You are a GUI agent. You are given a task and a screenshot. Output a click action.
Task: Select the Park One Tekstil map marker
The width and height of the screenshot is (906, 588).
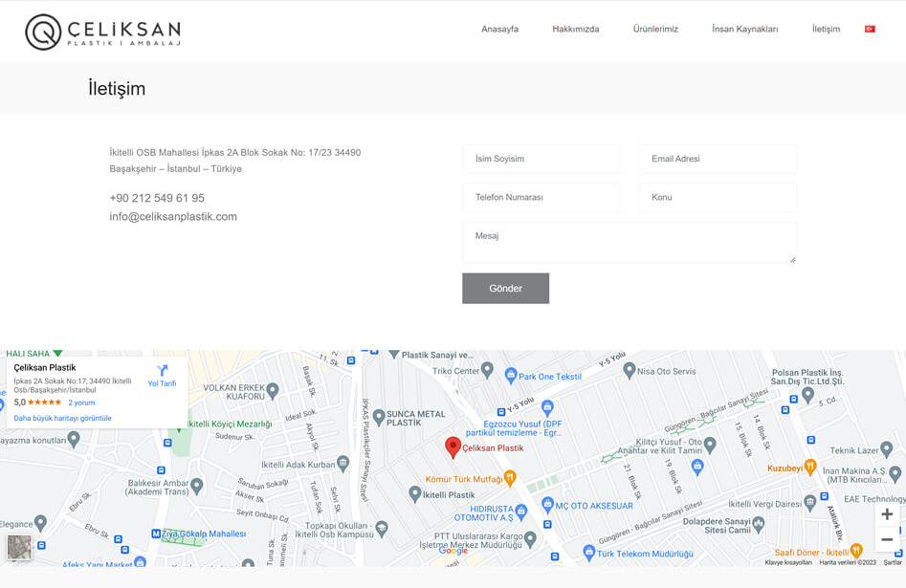511,376
